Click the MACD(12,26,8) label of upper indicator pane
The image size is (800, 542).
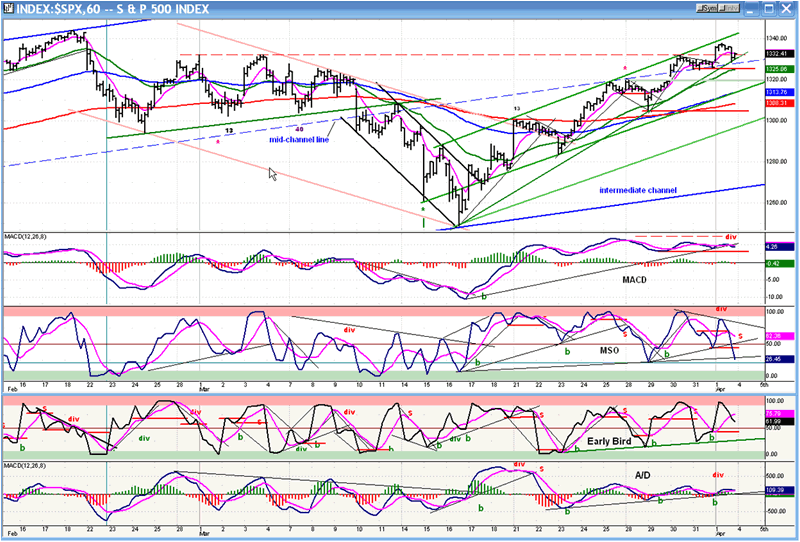tap(26, 237)
